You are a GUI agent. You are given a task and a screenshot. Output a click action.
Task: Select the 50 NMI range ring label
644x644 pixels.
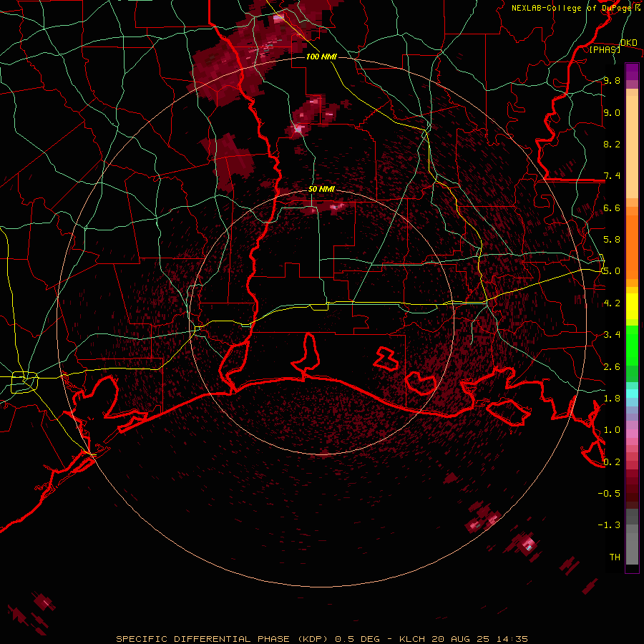tap(321, 189)
